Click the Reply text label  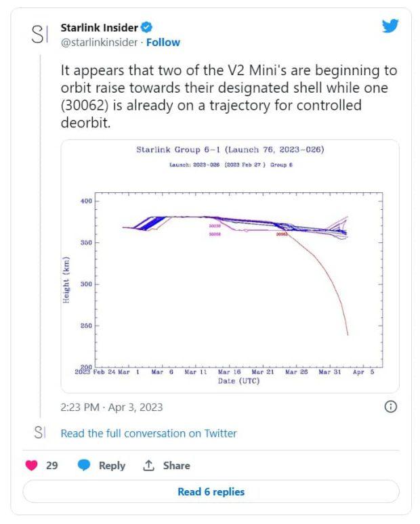pos(112,466)
